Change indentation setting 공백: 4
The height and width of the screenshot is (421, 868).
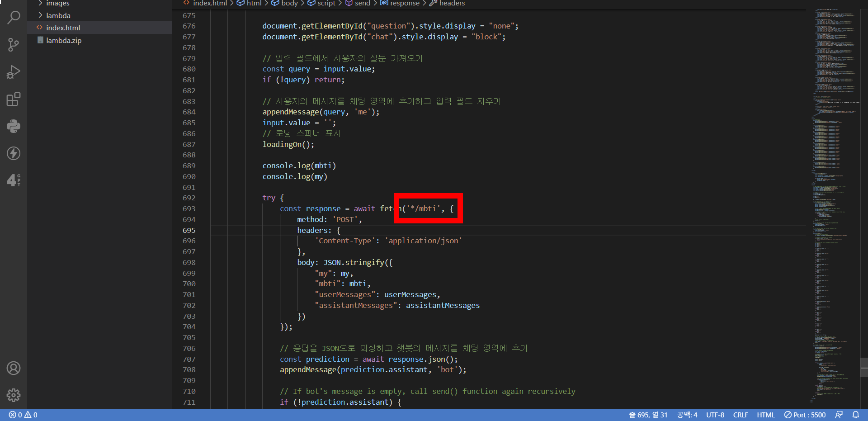coord(687,415)
